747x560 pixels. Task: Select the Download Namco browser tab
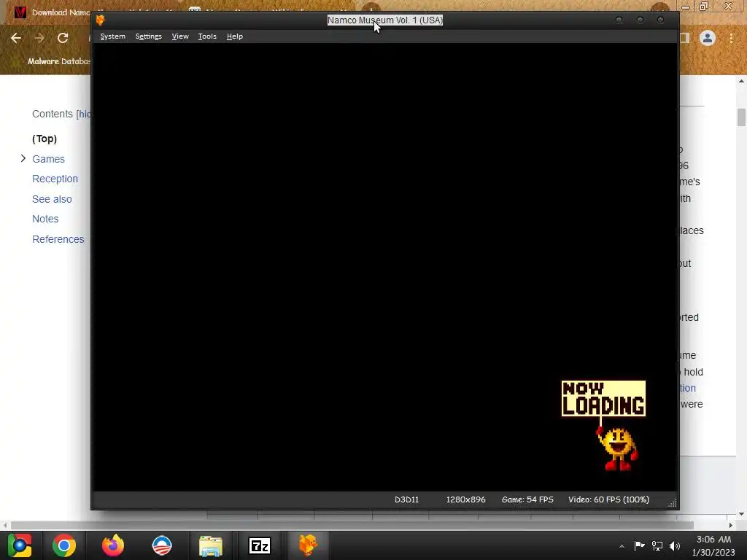click(53, 12)
